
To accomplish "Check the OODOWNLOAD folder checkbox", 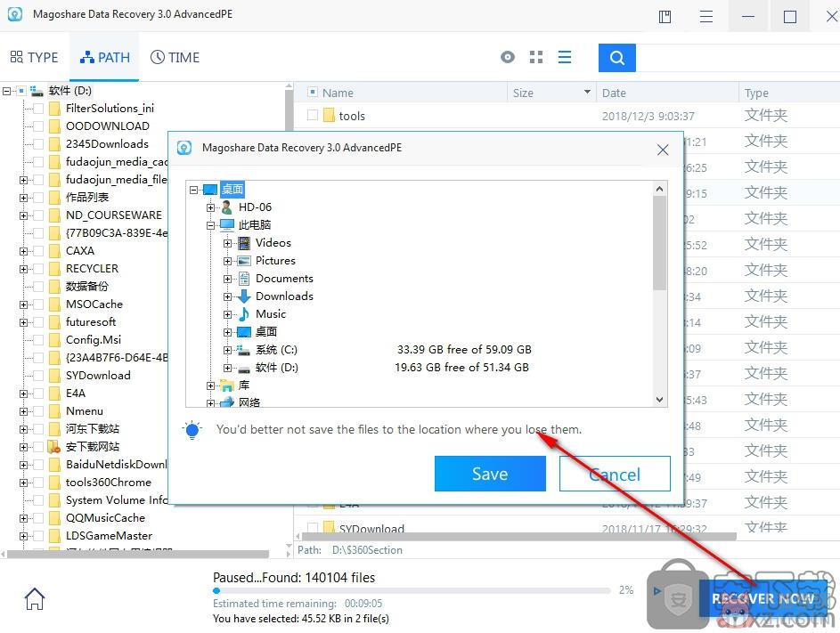I will pos(38,126).
